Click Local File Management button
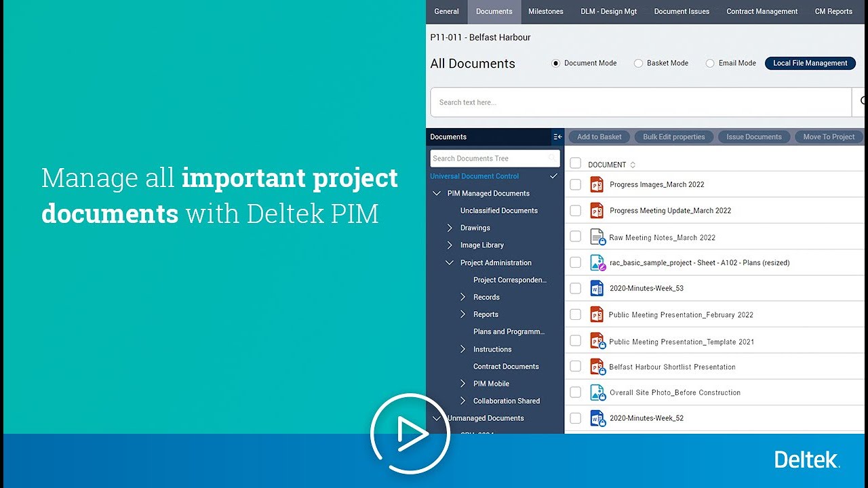The image size is (868, 488). [x=810, y=63]
